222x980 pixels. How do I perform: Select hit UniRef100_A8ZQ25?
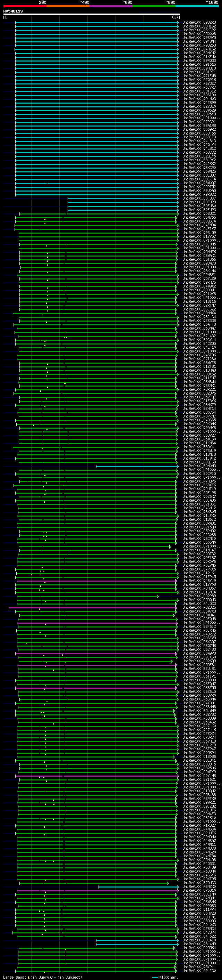coord(199,607)
